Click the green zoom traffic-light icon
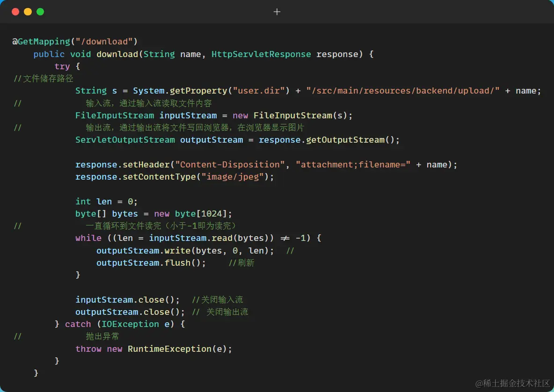This screenshot has height=392, width=554. [x=40, y=12]
